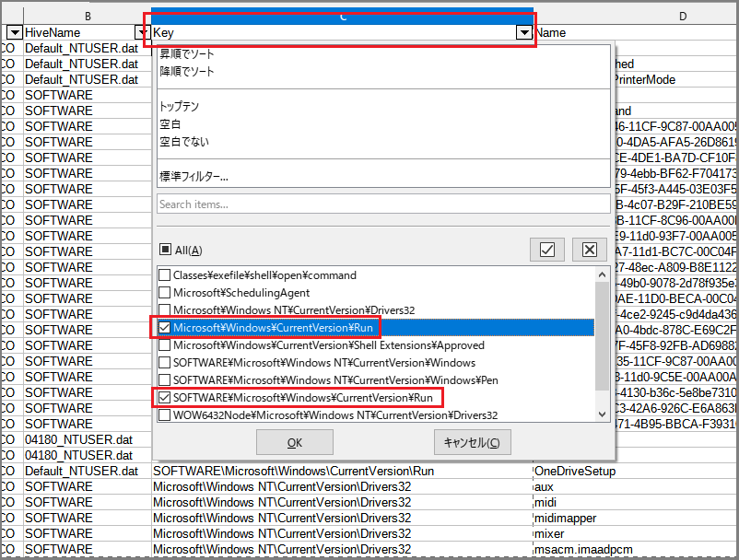Image resolution: width=739 pixels, height=560 pixels.
Task: Check WOW6432Node Drivers32 filter item
Action: tap(165, 415)
